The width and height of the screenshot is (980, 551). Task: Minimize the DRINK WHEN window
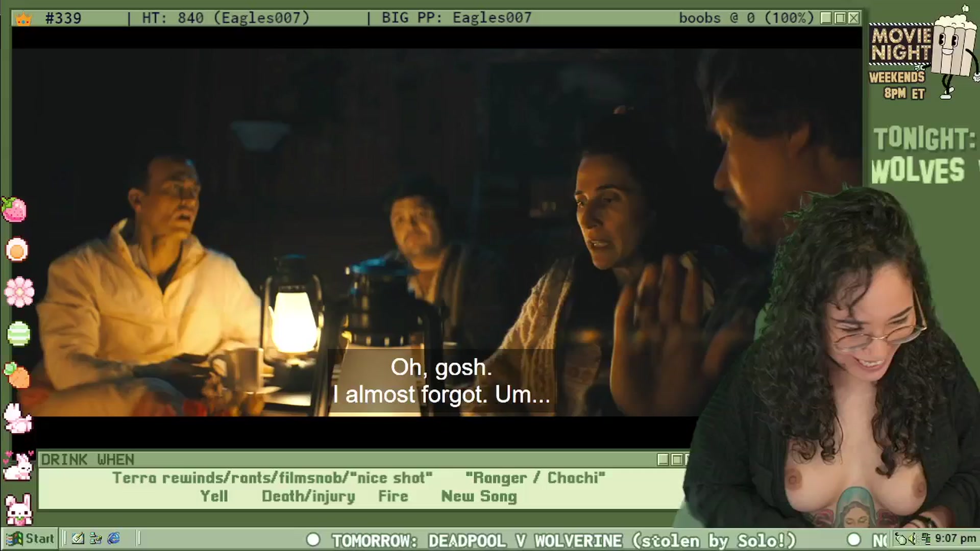(x=663, y=460)
